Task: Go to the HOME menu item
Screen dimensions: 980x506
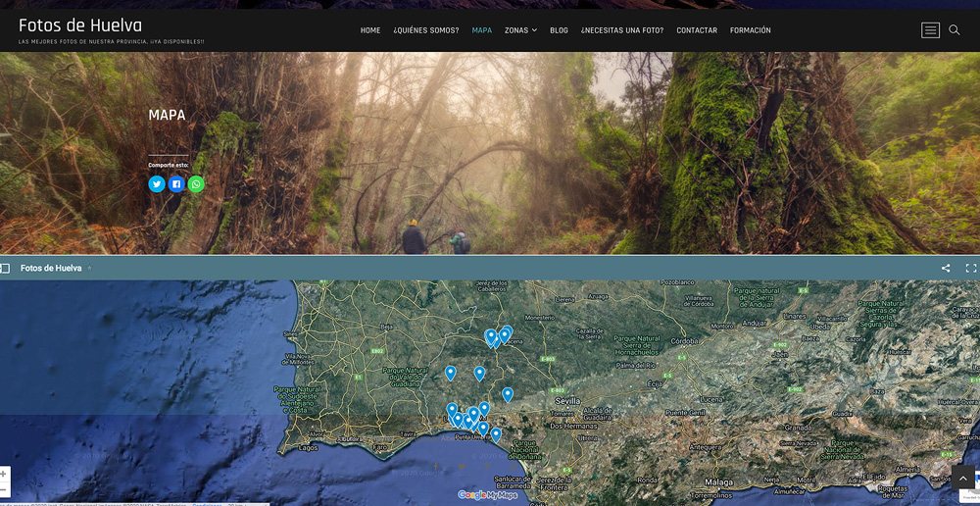Action: pyautogui.click(x=370, y=30)
